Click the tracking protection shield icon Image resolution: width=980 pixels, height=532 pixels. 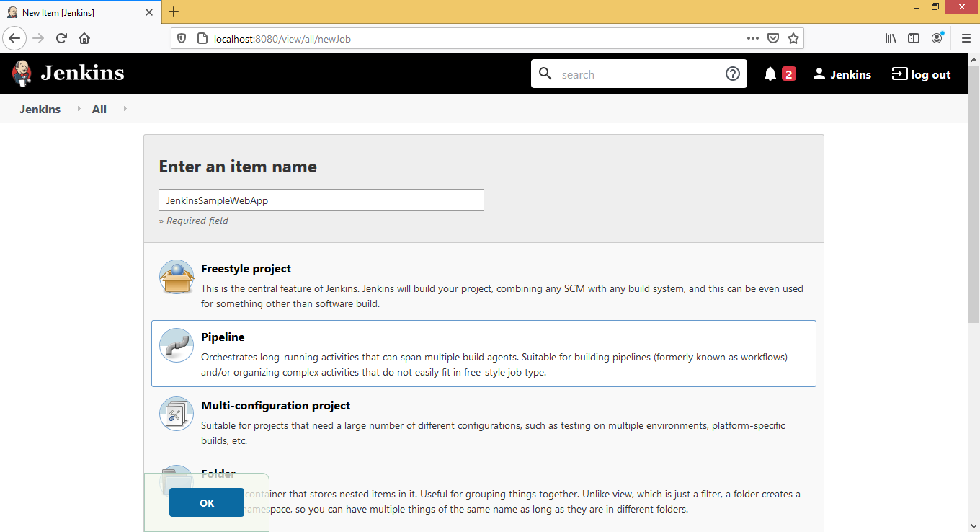click(182, 38)
